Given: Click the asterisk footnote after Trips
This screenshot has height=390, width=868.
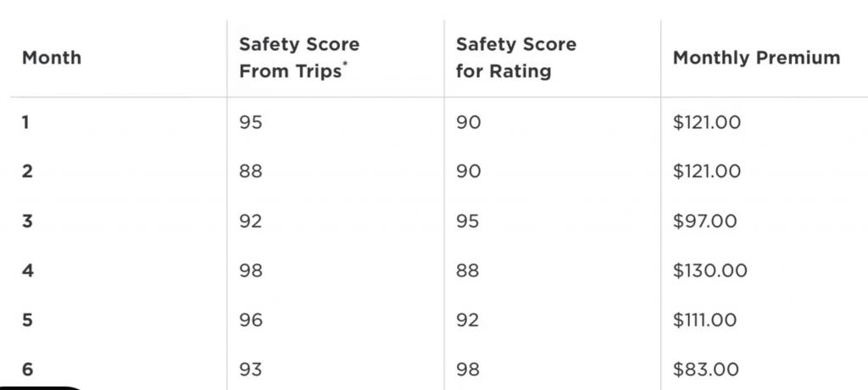Looking at the screenshot, I should tap(345, 64).
